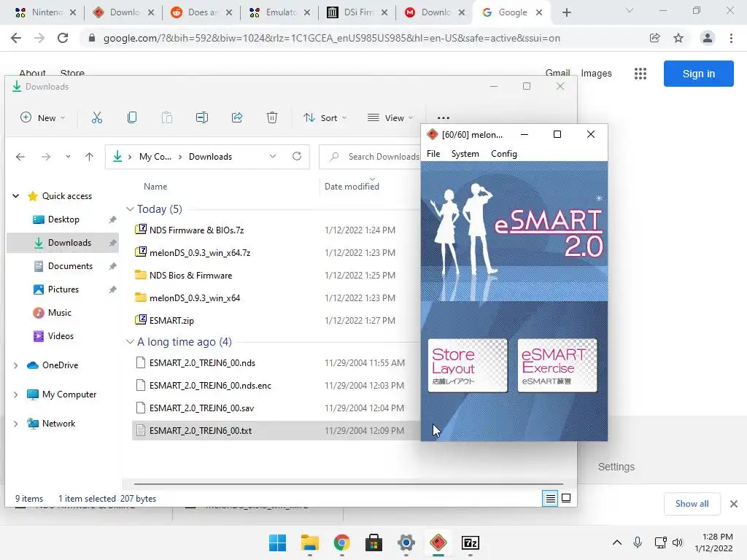747x560 pixels.
Task: Select the NDS Bios & Firmware folder
Action: coord(190,275)
